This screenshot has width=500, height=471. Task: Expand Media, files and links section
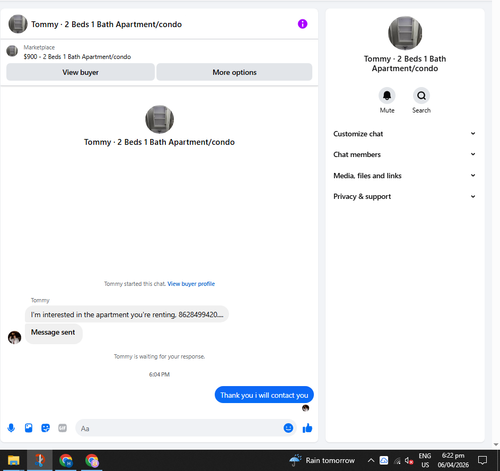click(x=405, y=175)
